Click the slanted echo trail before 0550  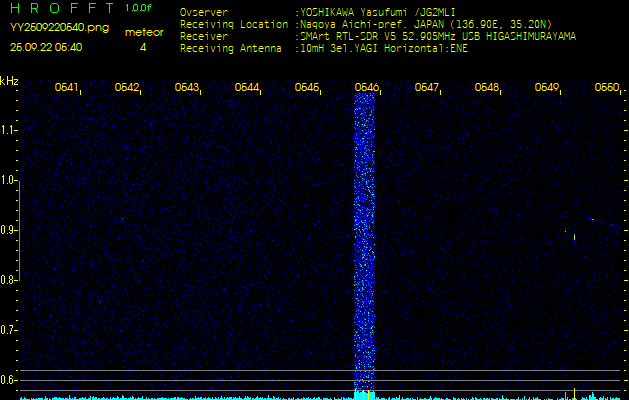604,222
